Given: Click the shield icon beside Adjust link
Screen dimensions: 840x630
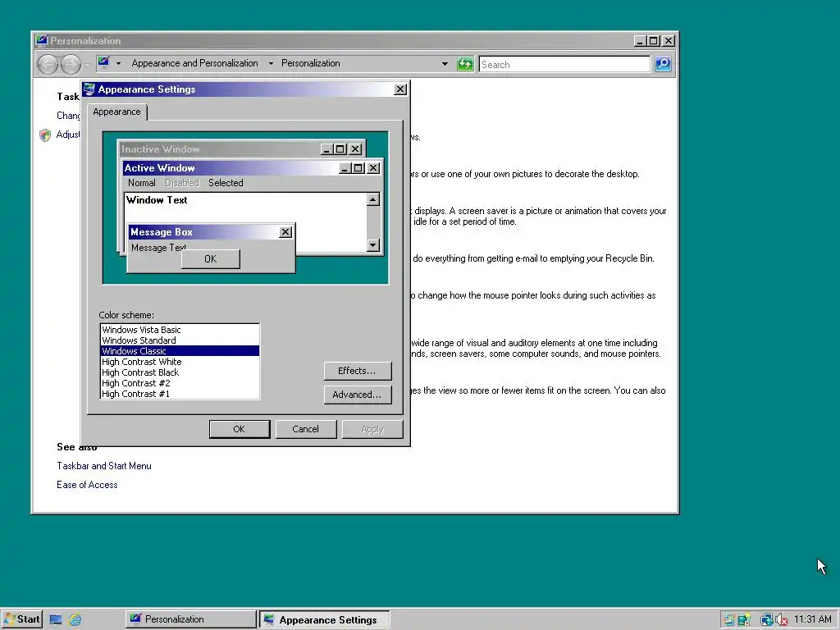Looking at the screenshot, I should (45, 135).
